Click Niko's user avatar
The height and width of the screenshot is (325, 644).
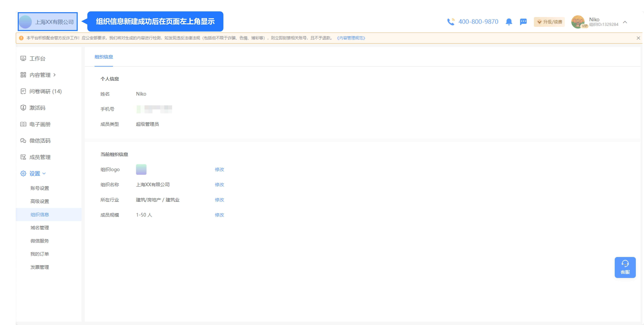pyautogui.click(x=578, y=22)
